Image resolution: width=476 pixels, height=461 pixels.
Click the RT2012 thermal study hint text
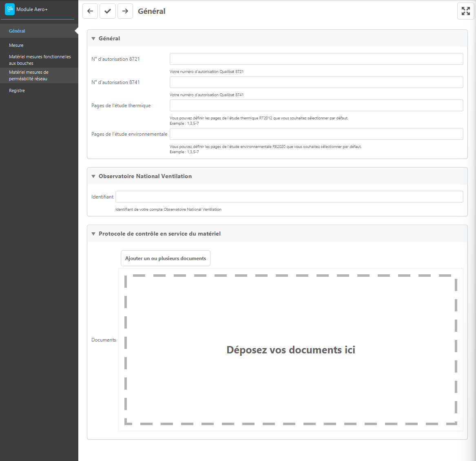coord(259,121)
